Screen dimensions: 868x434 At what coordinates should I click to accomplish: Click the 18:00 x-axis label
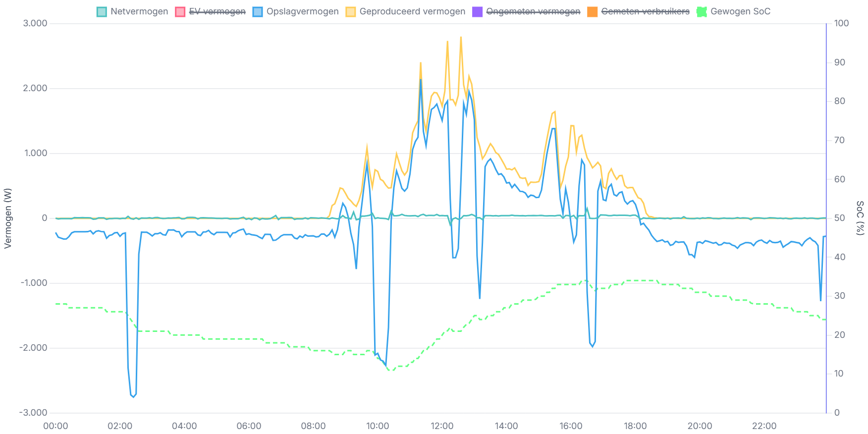point(635,426)
